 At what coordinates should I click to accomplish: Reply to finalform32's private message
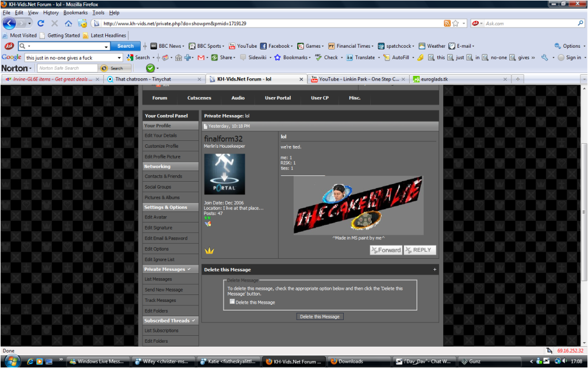tap(420, 250)
